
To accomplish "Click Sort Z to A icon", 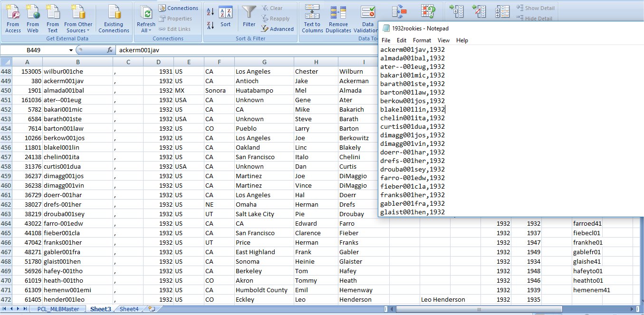I will coord(211,26).
